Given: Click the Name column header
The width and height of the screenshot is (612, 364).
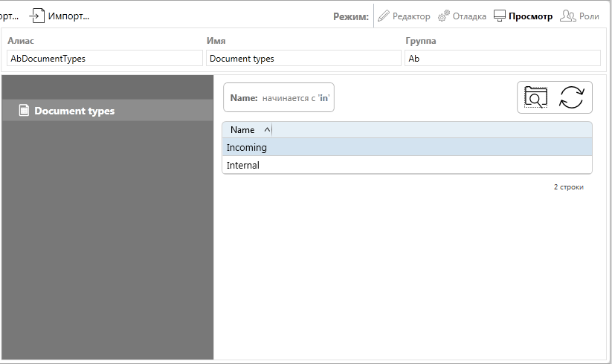Looking at the screenshot, I should [x=243, y=130].
